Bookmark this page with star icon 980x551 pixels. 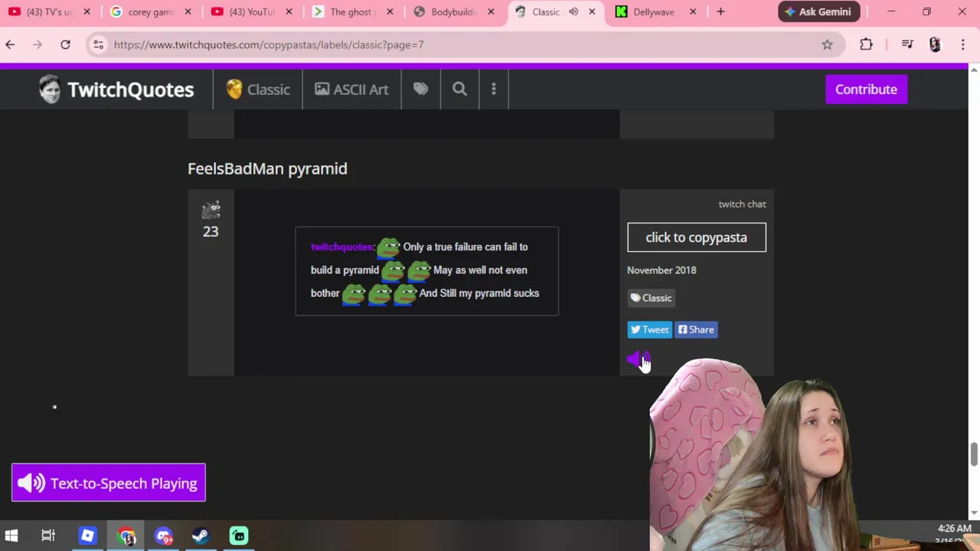(827, 44)
